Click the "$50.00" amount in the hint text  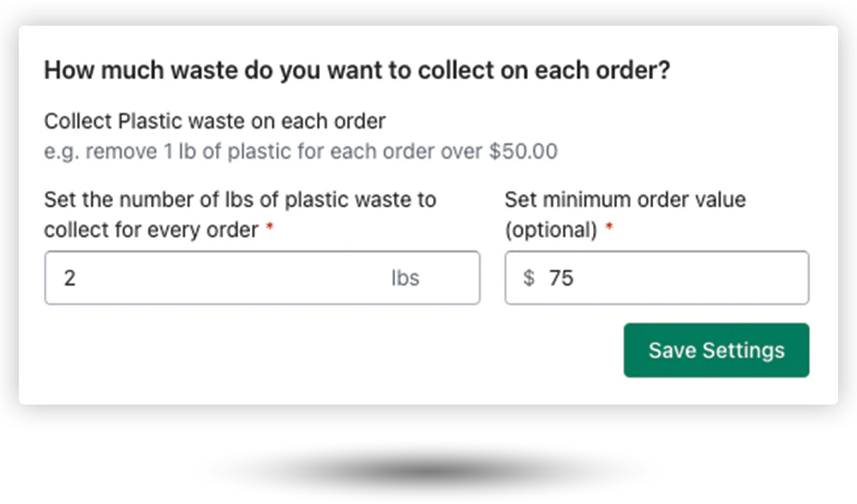point(523,152)
